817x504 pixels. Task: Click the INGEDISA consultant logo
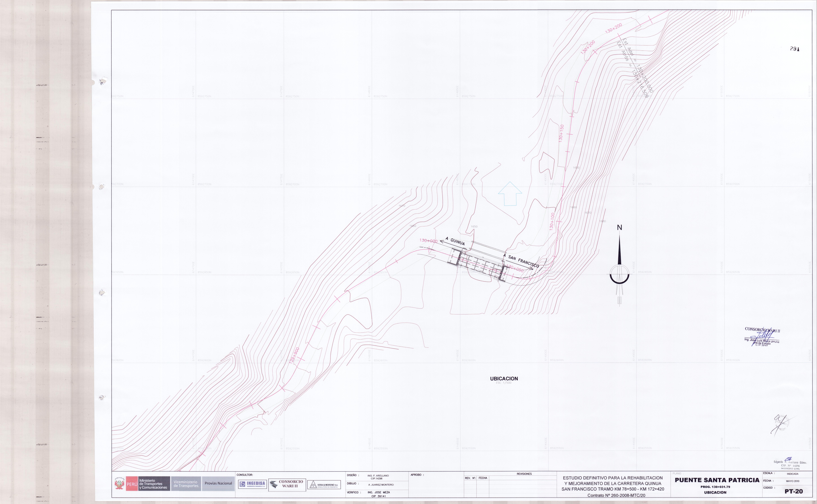point(252,484)
